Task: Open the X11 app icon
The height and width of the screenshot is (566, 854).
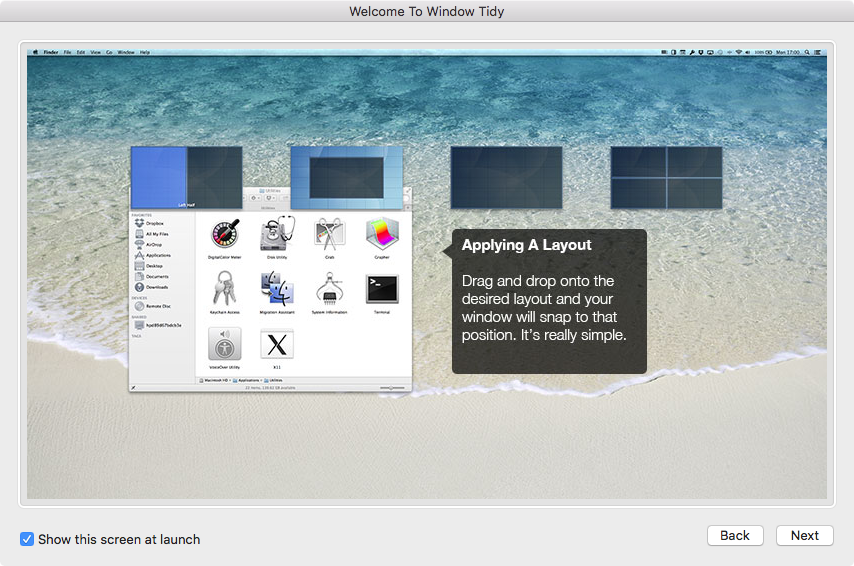Action: pyautogui.click(x=277, y=344)
